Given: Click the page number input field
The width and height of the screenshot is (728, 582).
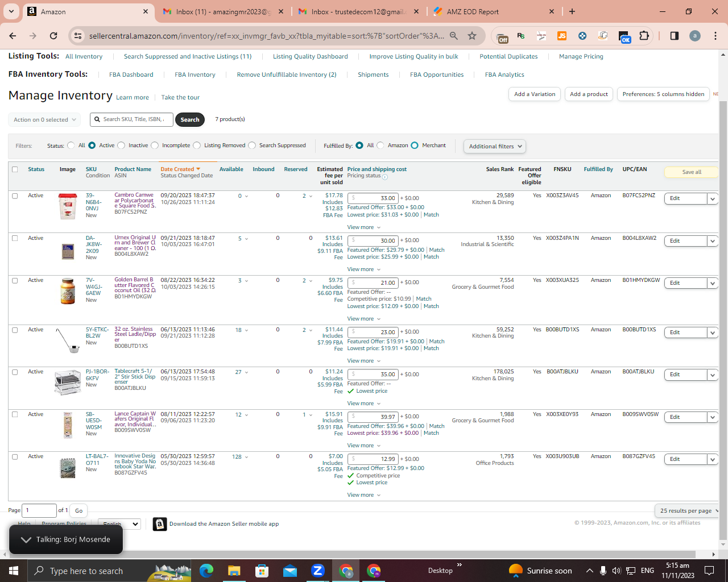Looking at the screenshot, I should click(x=39, y=510).
